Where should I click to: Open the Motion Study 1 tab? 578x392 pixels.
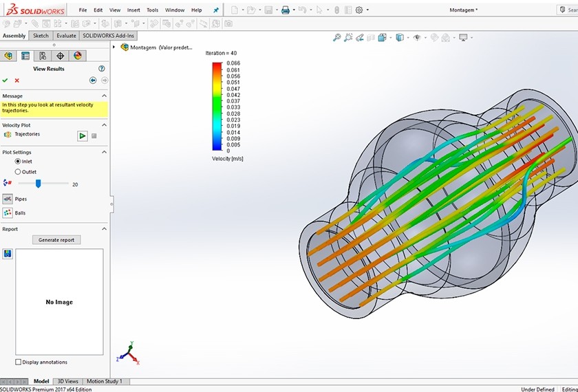pos(104,381)
